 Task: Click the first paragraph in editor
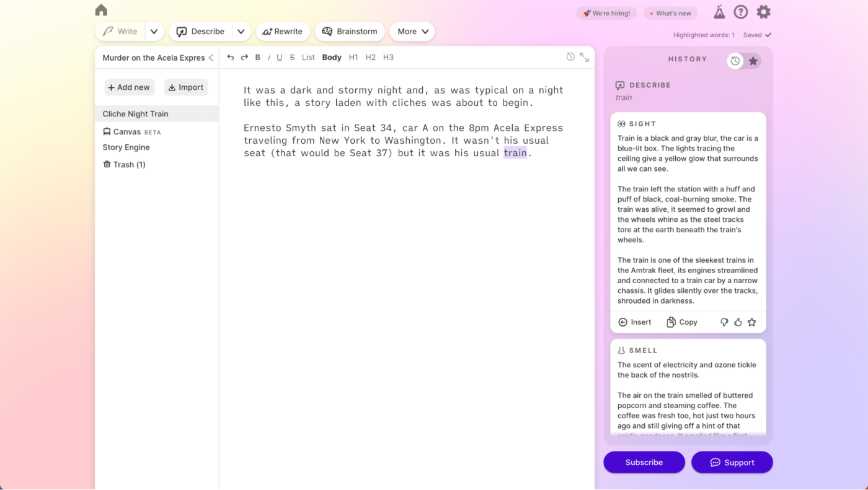click(x=404, y=96)
